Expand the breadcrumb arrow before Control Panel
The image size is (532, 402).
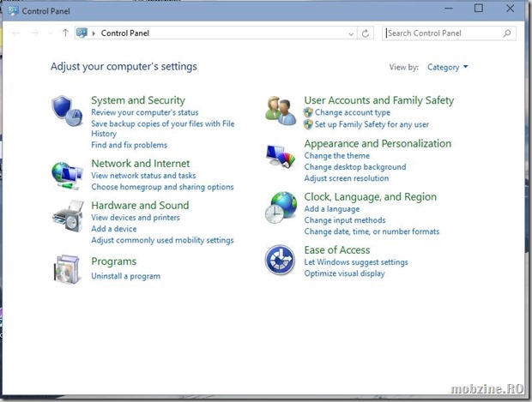pyautogui.click(x=94, y=33)
